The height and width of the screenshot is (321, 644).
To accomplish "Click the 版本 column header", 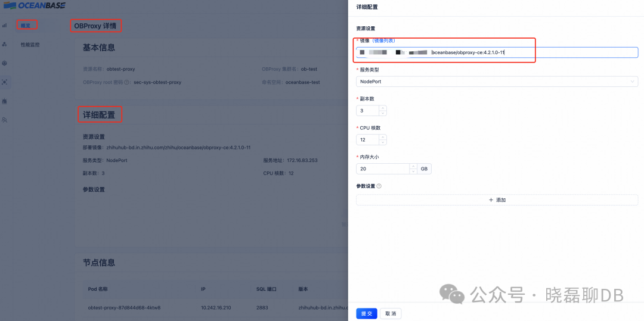I will 303,289.
